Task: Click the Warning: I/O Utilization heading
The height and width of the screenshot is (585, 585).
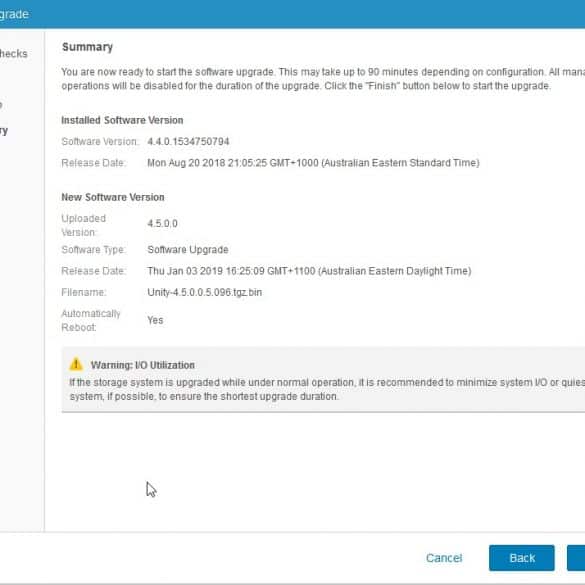Action: pos(143,365)
